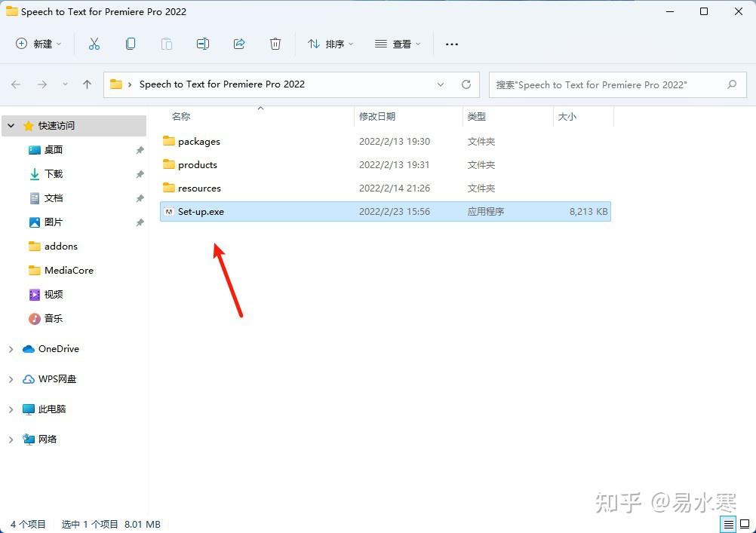Screen dimensions: 756x533
Task: Click the Paste clipboard icon
Action: point(166,44)
